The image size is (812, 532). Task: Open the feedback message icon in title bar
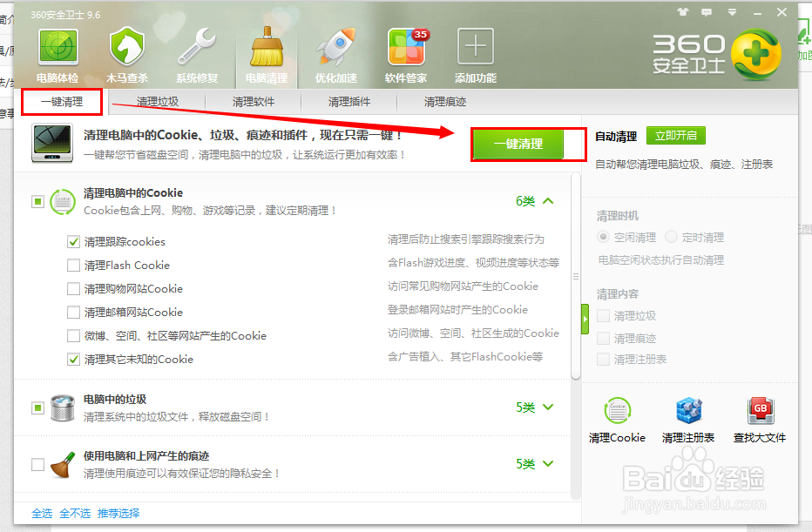[707, 12]
